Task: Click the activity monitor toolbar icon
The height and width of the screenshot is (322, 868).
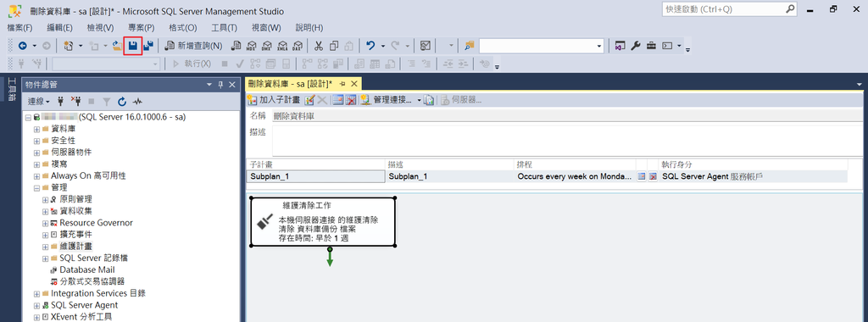Action: point(426,46)
